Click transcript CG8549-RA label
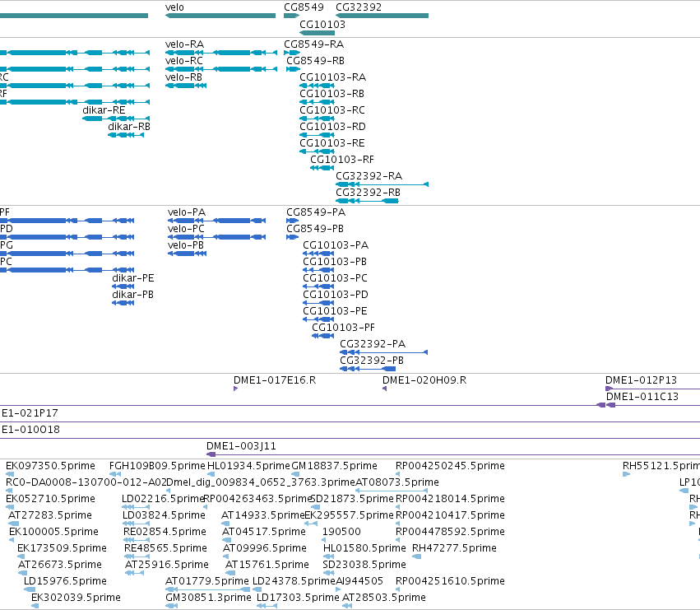Viewport: 700px width, 610px height. coord(314,44)
